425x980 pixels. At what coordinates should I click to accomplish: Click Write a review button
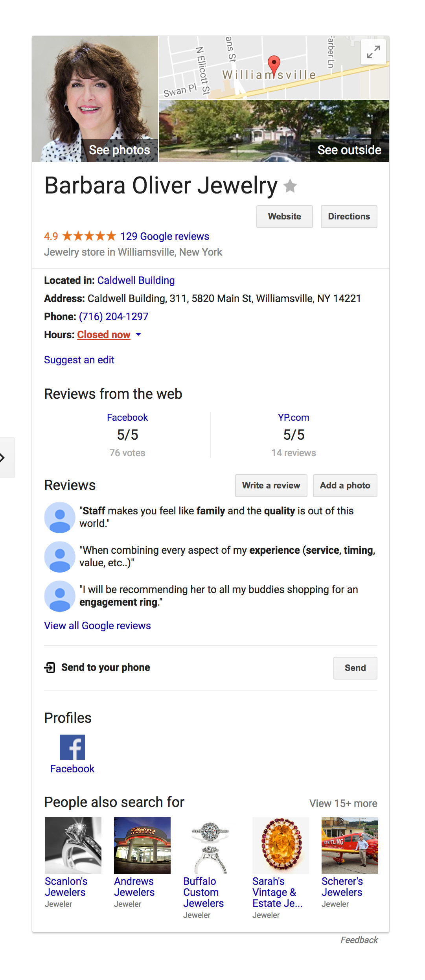pos(271,485)
